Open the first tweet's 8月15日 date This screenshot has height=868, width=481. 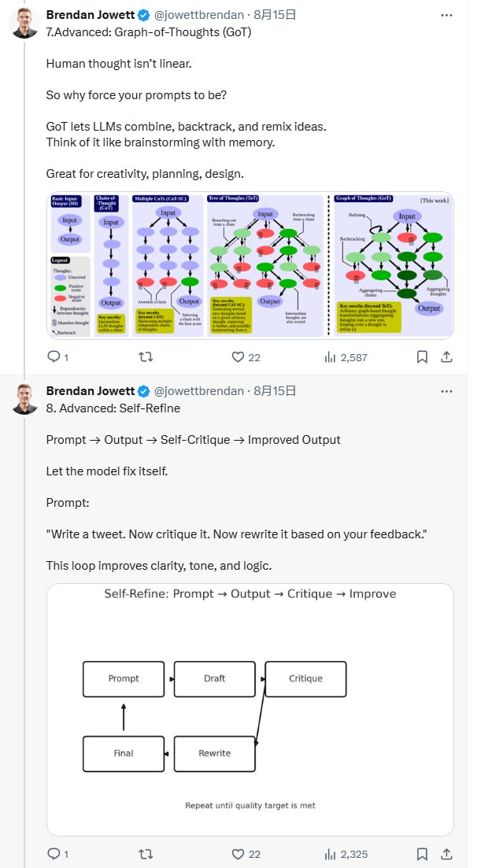[275, 14]
